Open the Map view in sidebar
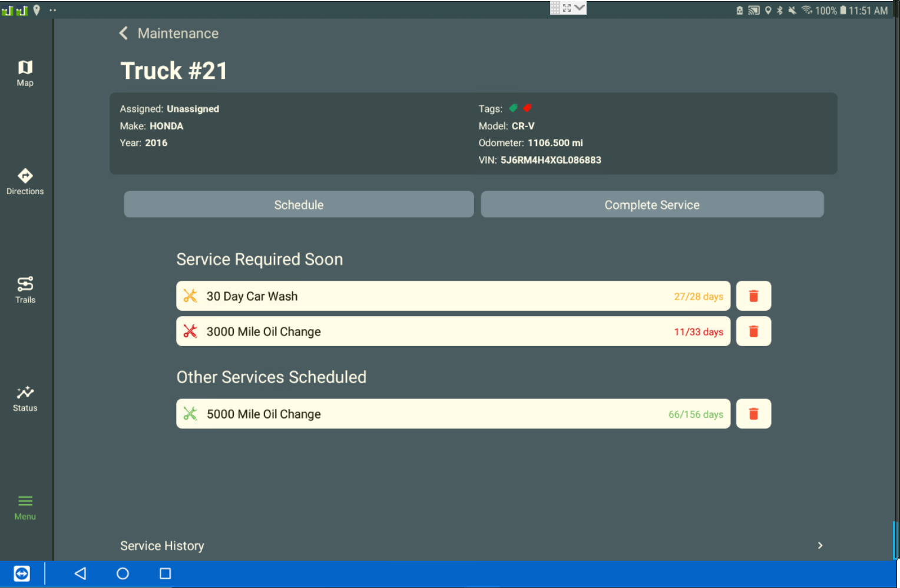The width and height of the screenshot is (900, 588). point(25,74)
